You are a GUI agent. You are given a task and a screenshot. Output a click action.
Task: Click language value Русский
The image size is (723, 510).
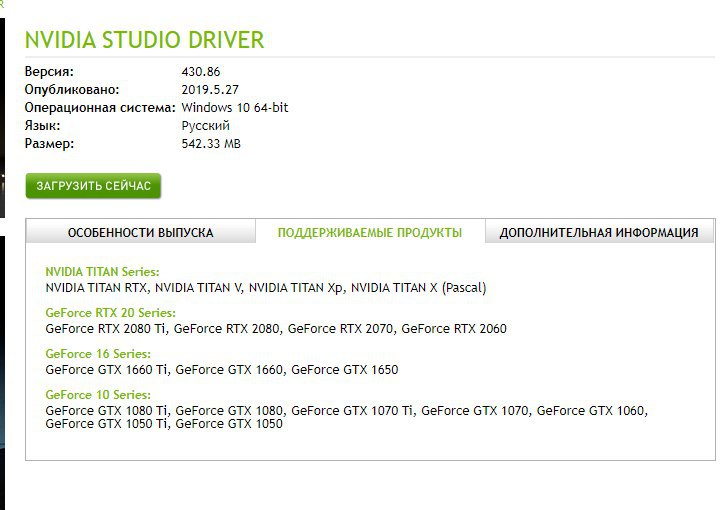pos(205,126)
